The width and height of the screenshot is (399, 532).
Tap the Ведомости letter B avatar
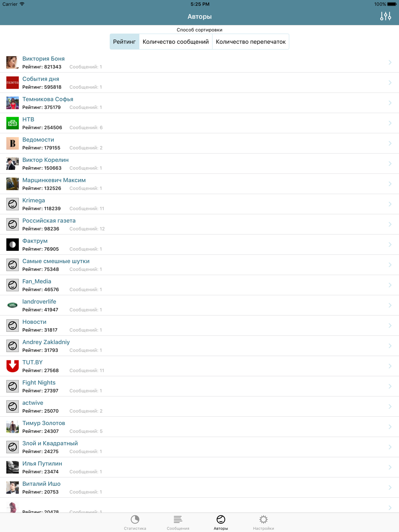pos(12,143)
